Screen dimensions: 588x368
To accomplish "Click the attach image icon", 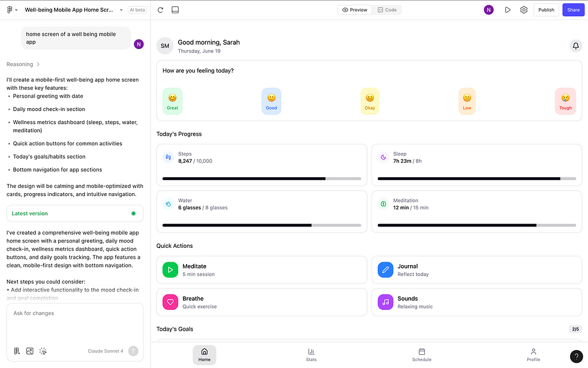I will [30, 351].
